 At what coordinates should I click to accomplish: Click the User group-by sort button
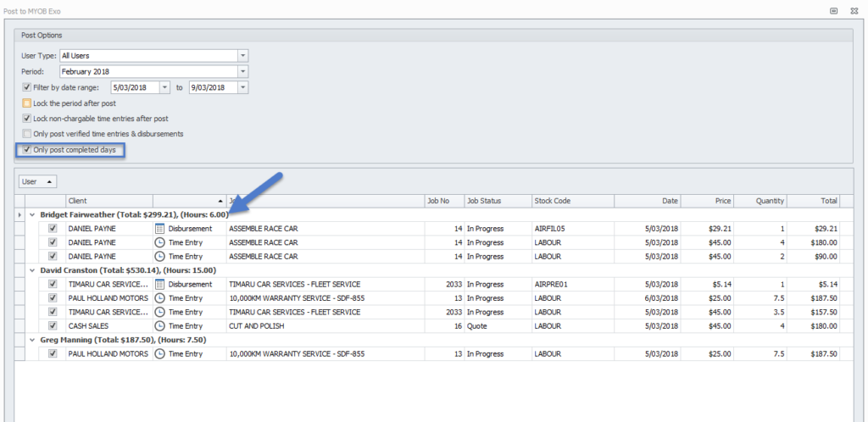point(37,181)
